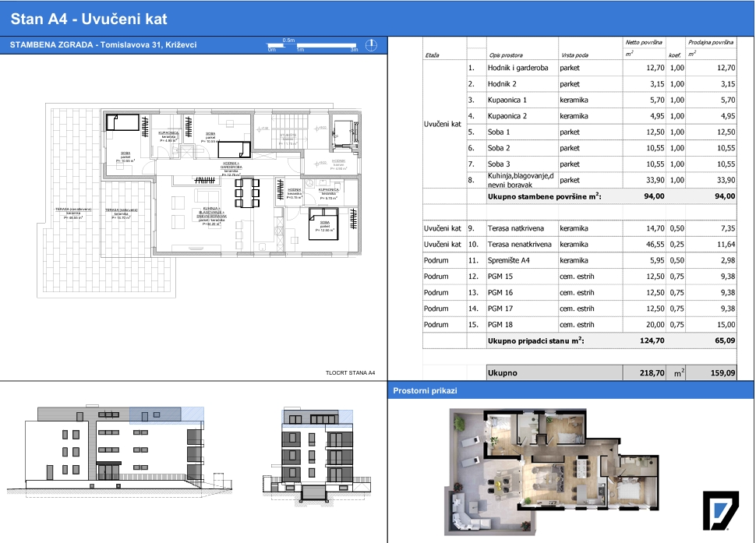This screenshot has height=543, width=756.
Task: Click the 'TLOCRT STANA A4' caption
Action: pos(350,373)
